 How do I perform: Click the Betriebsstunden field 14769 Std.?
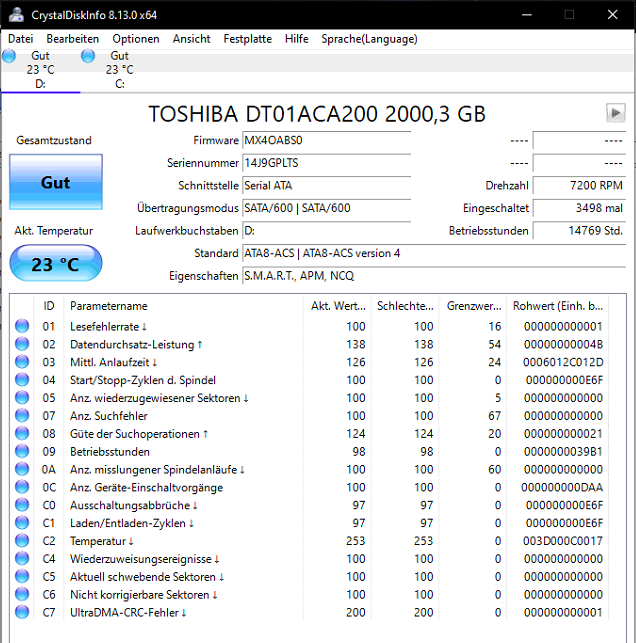[x=579, y=231]
